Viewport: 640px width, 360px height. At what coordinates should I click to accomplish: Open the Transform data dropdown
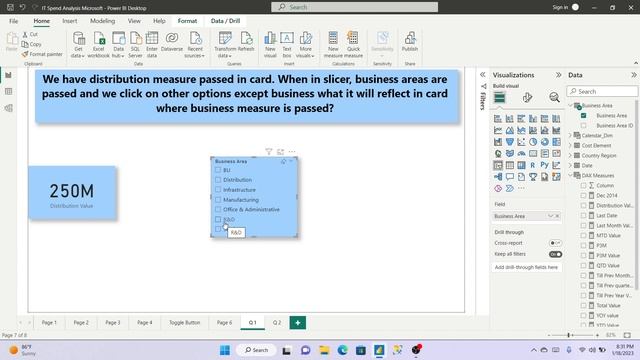(225, 45)
